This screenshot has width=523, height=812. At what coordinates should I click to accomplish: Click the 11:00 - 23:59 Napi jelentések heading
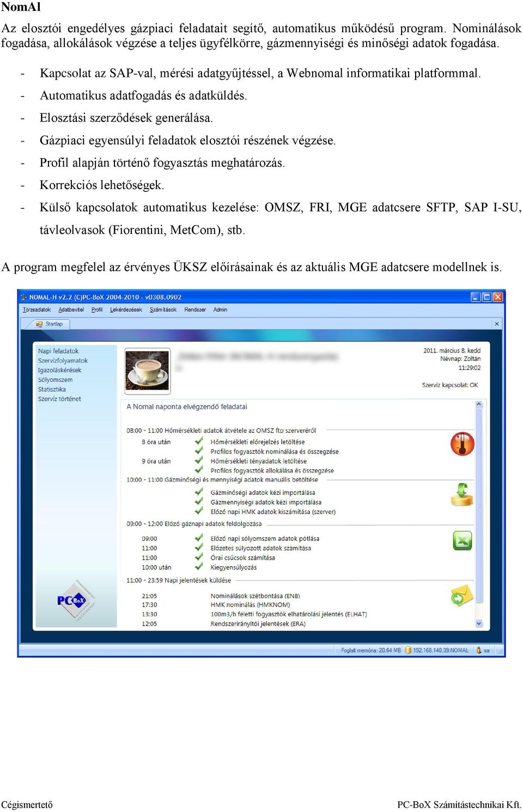[179, 580]
